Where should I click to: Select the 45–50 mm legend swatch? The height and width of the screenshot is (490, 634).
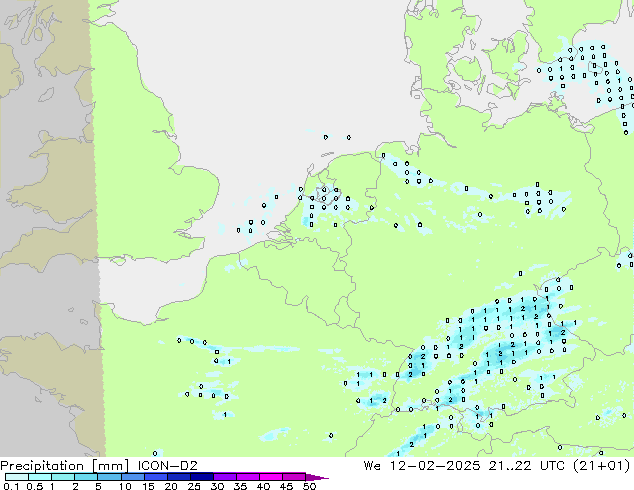(294, 477)
